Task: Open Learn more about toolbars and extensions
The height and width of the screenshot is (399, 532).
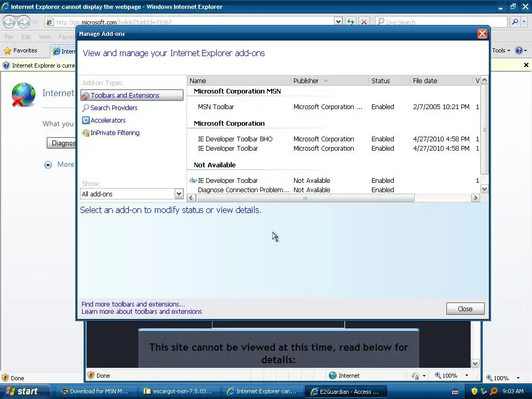Action: click(x=141, y=312)
